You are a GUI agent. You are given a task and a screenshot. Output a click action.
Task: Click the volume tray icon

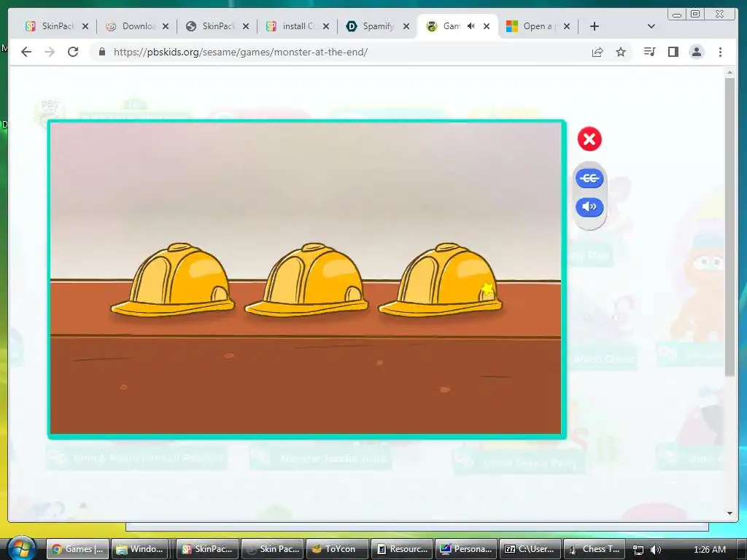[x=656, y=550]
